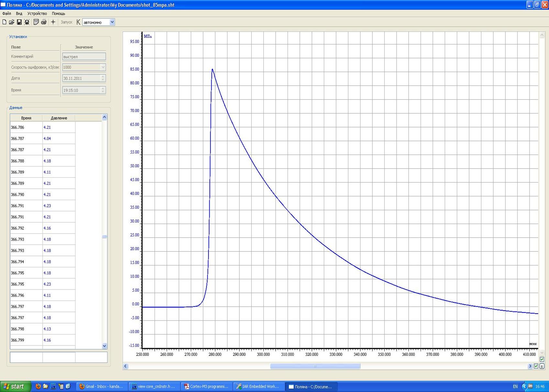Switch to Gmail - Inbox taskbar window

point(102,387)
